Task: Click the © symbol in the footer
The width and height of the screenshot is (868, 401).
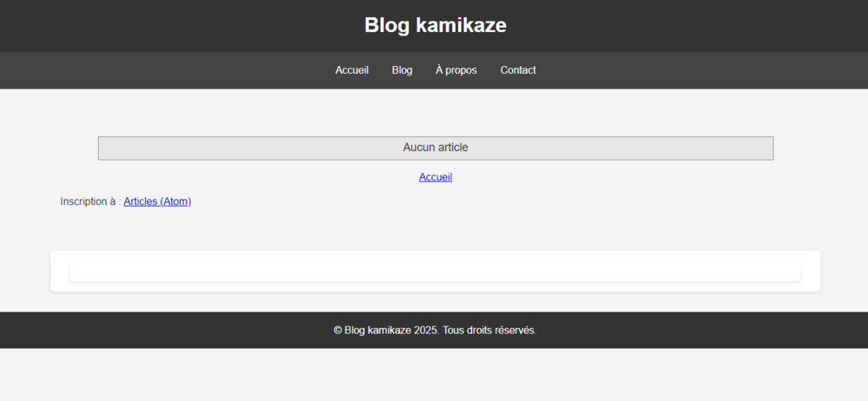Action: point(338,331)
